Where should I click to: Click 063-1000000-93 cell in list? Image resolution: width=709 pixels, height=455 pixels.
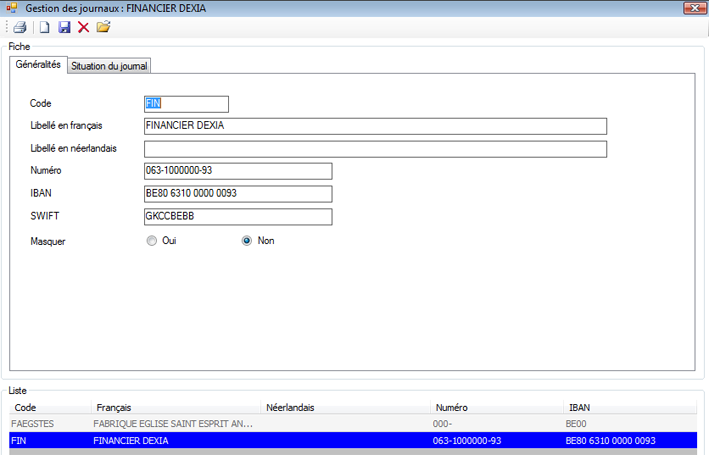(467, 441)
